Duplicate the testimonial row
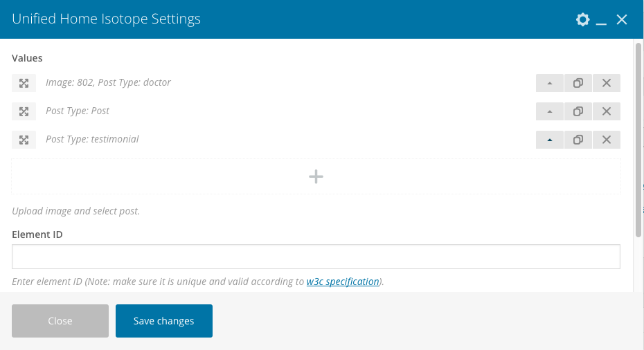Viewport: 644px width, 350px height. (578, 140)
